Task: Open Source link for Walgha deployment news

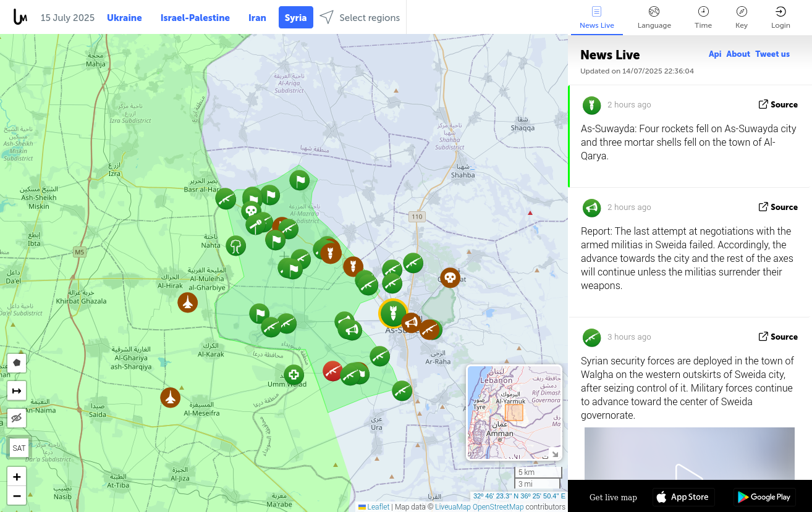Action: [x=778, y=337]
